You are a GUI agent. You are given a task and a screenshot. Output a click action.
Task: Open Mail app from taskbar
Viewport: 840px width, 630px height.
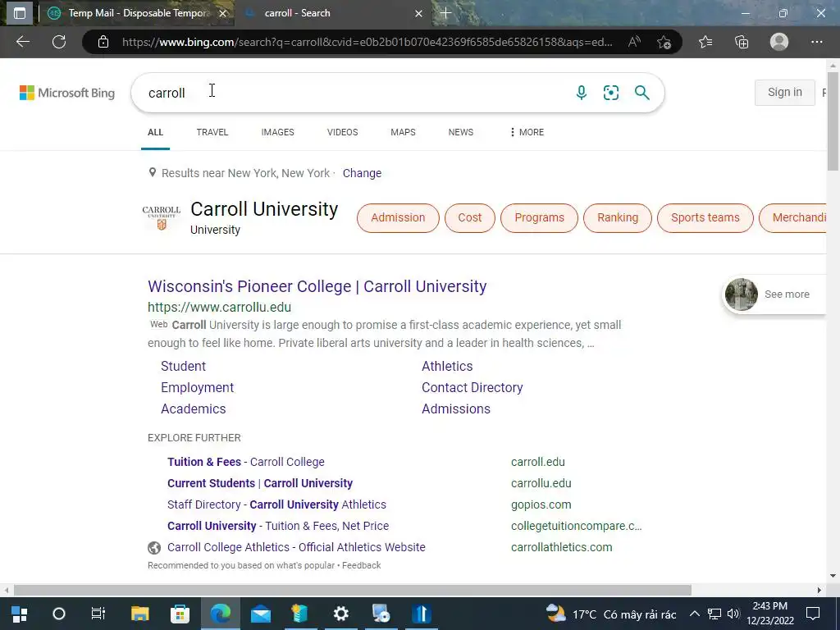[x=261, y=614]
